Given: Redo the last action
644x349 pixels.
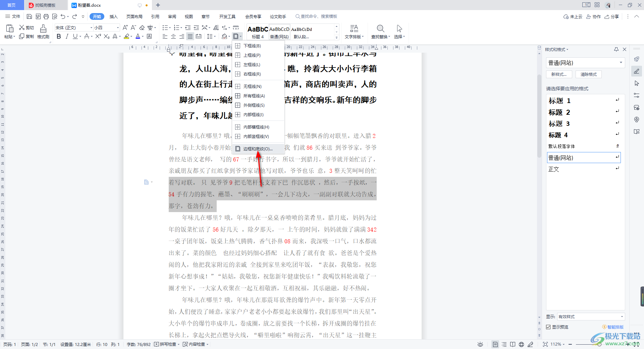Looking at the screenshot, I should click(74, 16).
